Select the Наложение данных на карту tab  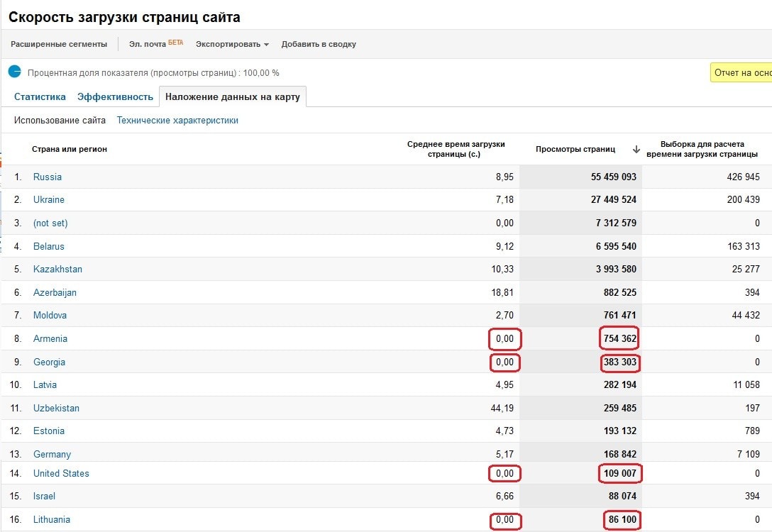coord(233,97)
